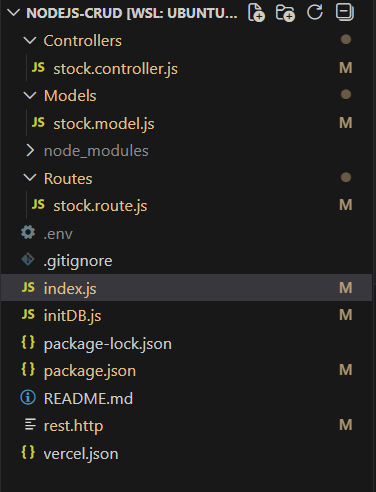The height and width of the screenshot is (492, 376).
Task: Click the M status badge on package.json
Action: click(x=346, y=370)
